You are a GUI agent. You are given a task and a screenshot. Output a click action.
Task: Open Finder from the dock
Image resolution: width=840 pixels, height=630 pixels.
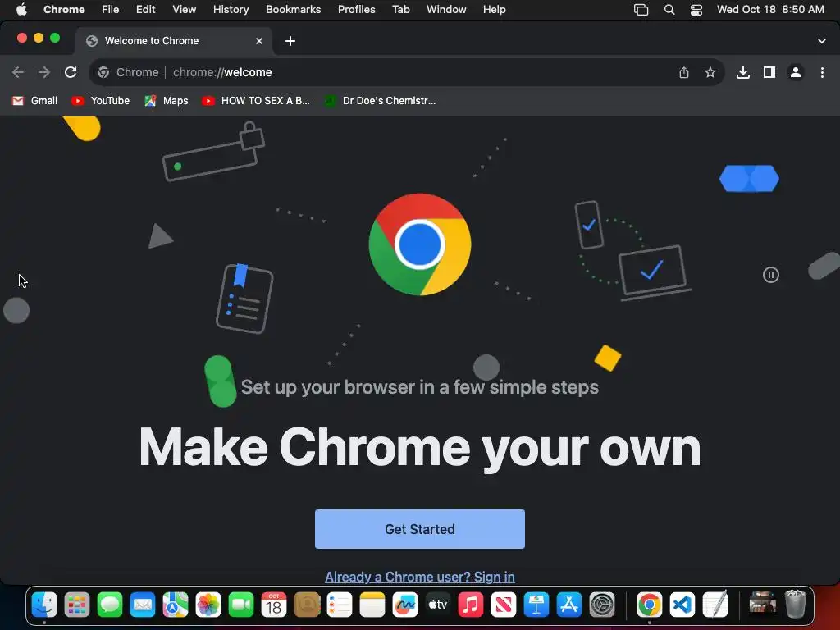(x=44, y=605)
